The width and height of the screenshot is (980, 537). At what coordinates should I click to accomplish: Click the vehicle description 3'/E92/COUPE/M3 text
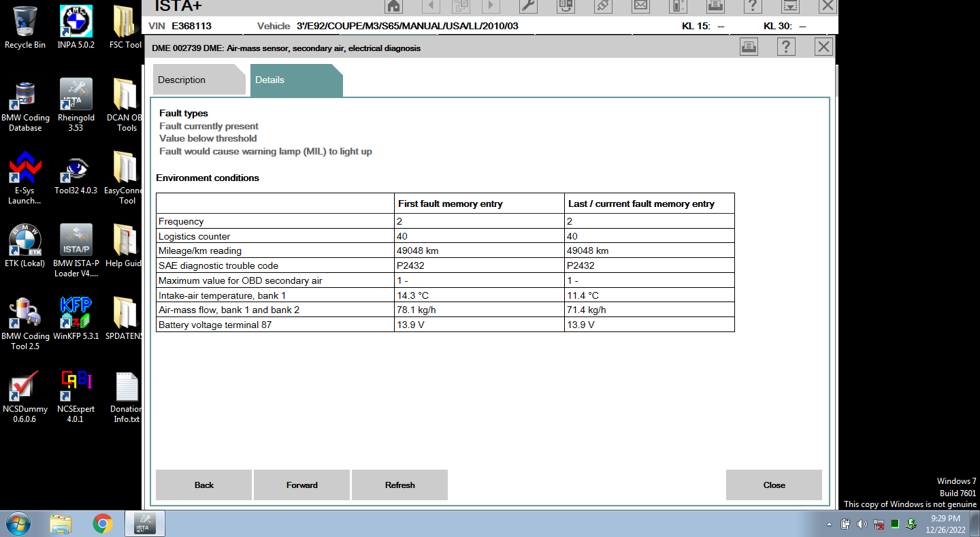tap(407, 26)
